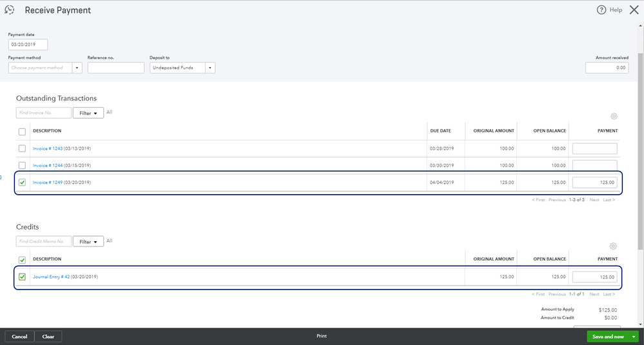This screenshot has width=644, height=345.
Task: Expand the Save and new arrow menu
Action: point(634,337)
